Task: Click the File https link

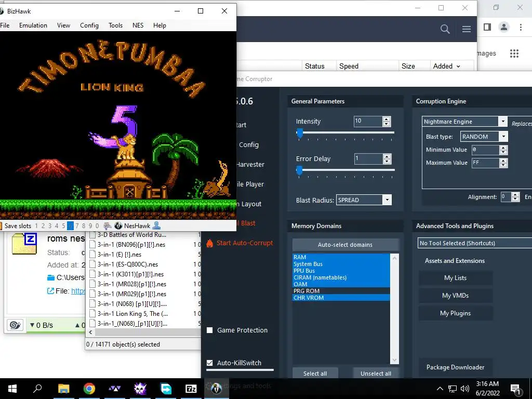Action: pyautogui.click(x=78, y=291)
